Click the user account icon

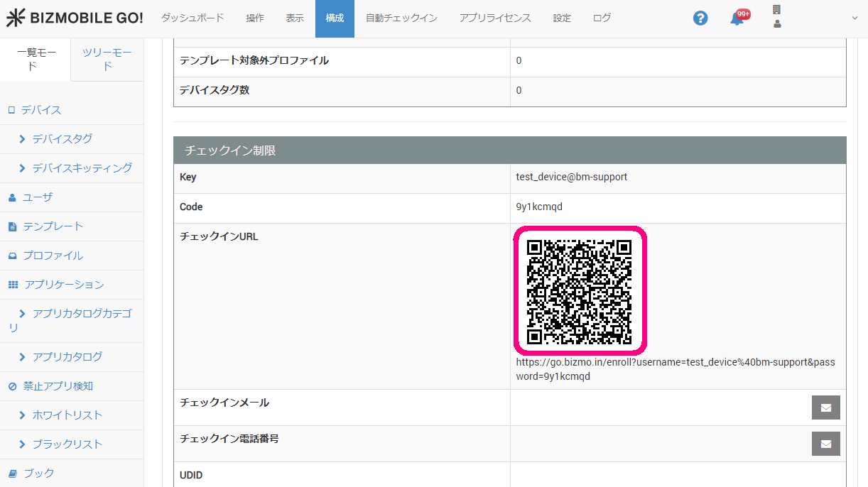point(776,24)
